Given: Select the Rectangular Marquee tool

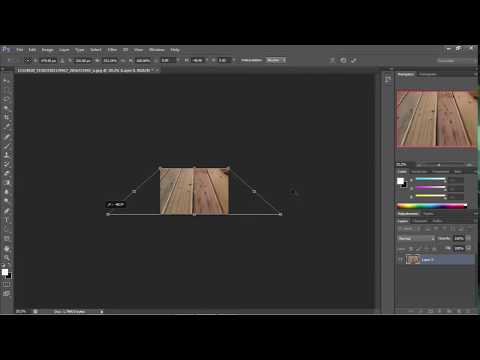Looking at the screenshot, I should tap(7, 90).
